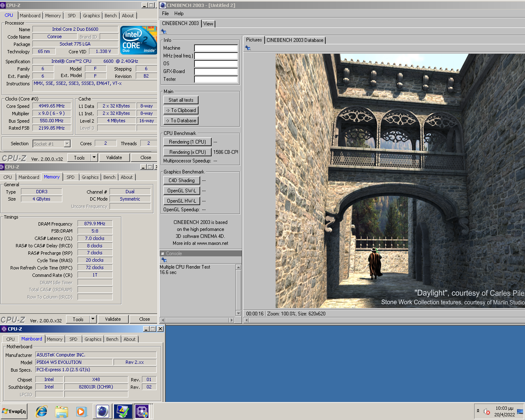The width and height of the screenshot is (525, 420).
Task: Click the Intel Core 2 Duo E6600 name field
Action: click(x=75, y=29)
